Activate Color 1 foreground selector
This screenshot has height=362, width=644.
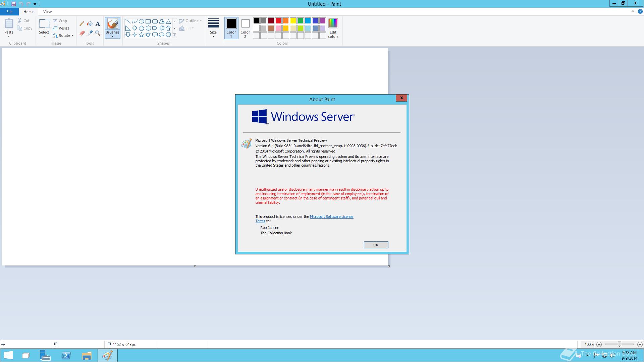tap(231, 28)
